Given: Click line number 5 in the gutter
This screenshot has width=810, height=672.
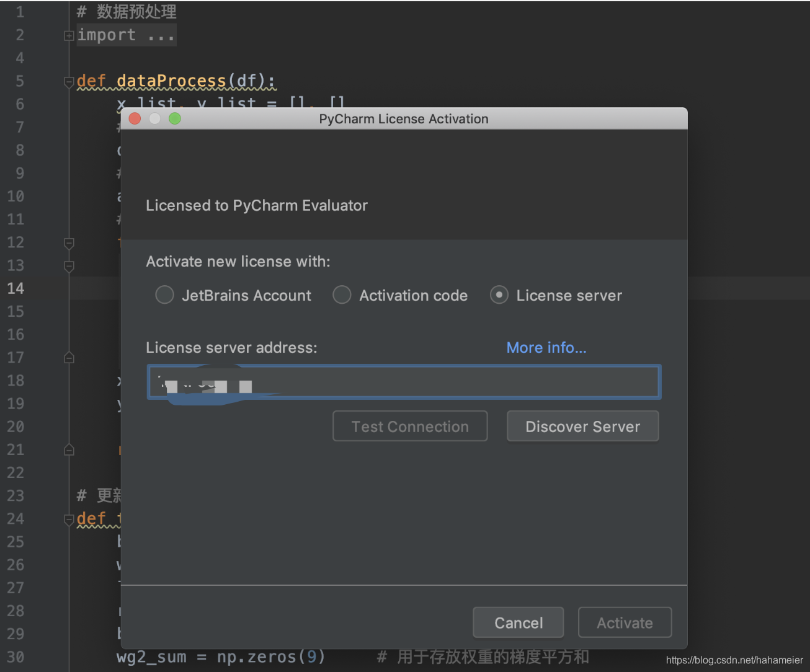Looking at the screenshot, I should 20,81.
